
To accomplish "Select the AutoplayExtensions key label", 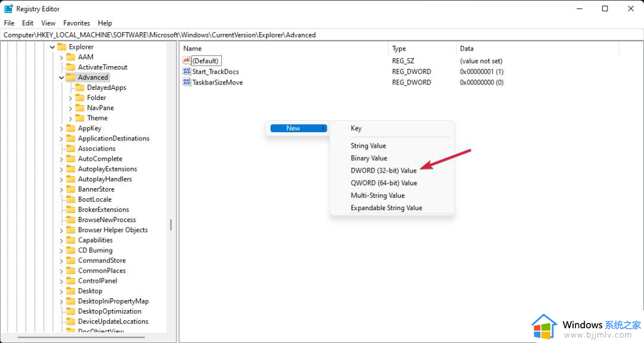I will click(107, 169).
